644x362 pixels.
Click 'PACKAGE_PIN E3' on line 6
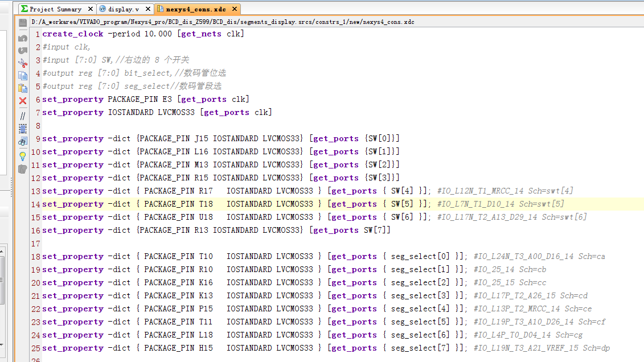point(140,100)
